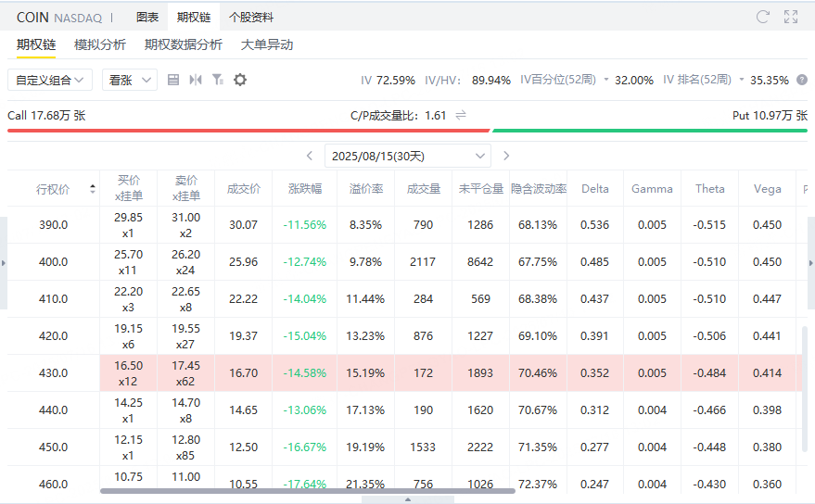Viewport: 815px width, 504px height.
Task: Refresh the COIN option chain data
Action: coord(762,17)
